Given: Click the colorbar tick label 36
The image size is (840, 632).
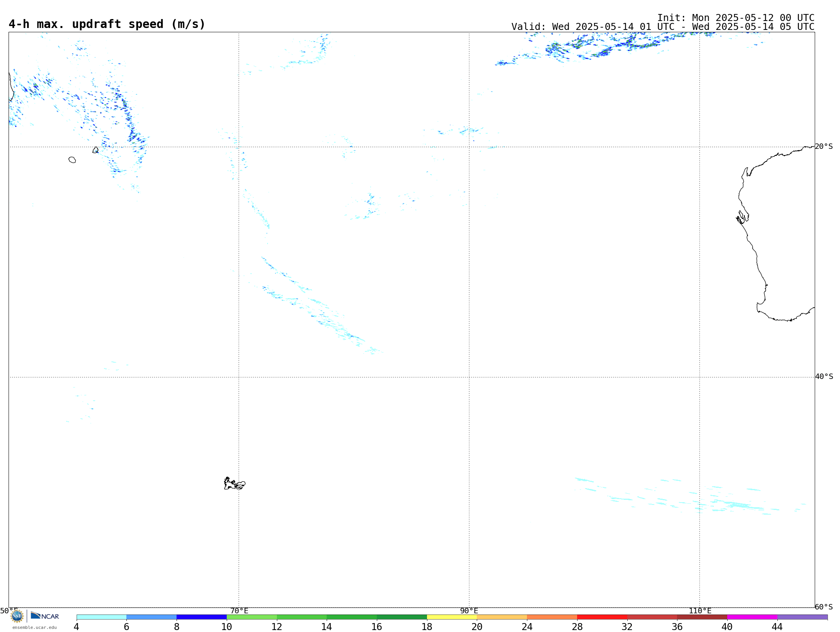Looking at the screenshot, I should 677,627.
